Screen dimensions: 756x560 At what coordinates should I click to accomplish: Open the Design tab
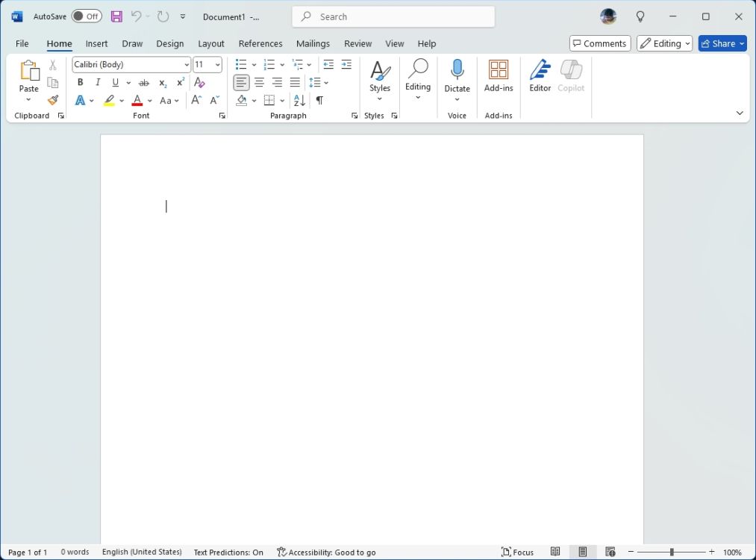(169, 43)
